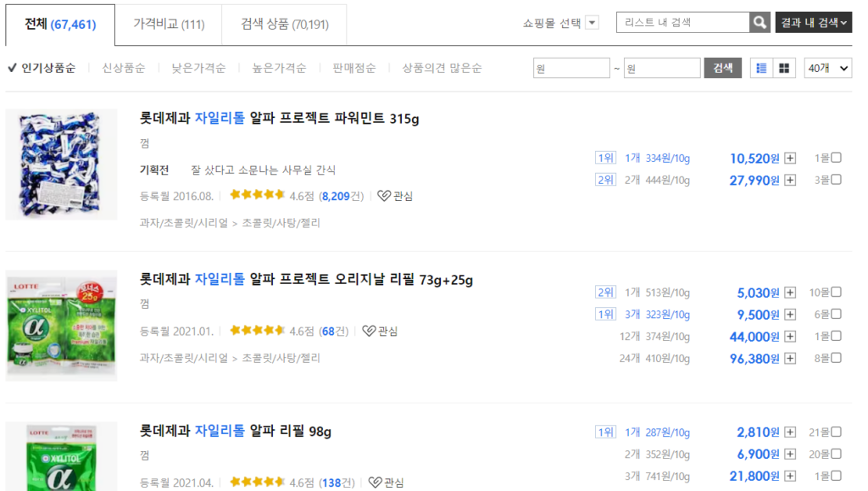Switch to grid view layout icon
The width and height of the screenshot is (868, 491).
pos(783,67)
